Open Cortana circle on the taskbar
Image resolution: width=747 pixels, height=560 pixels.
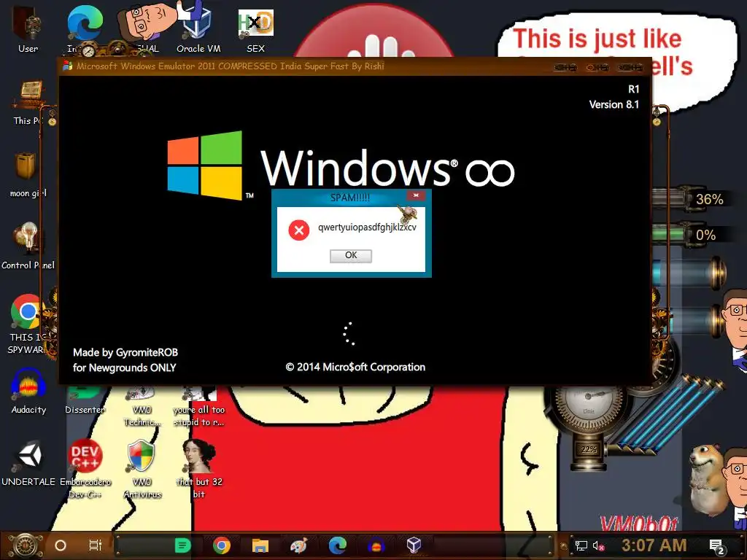point(61,545)
